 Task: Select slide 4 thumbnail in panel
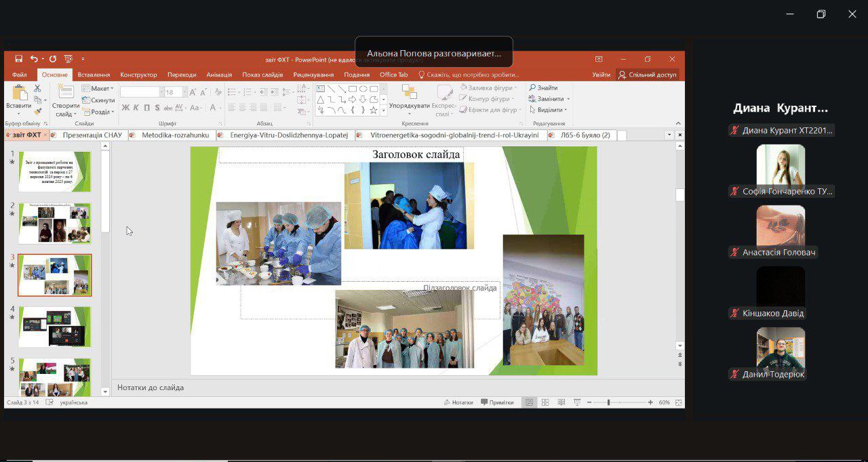54,327
